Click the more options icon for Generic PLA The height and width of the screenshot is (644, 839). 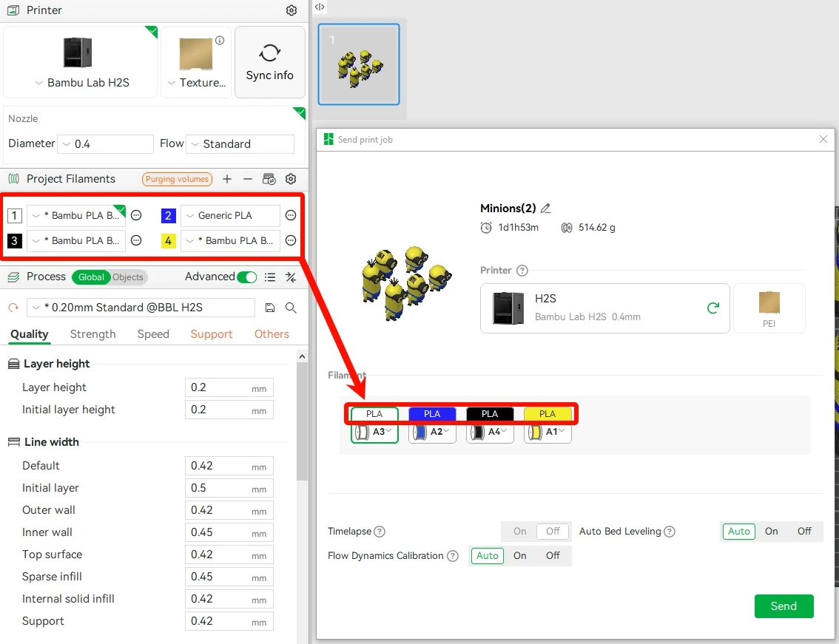291,216
